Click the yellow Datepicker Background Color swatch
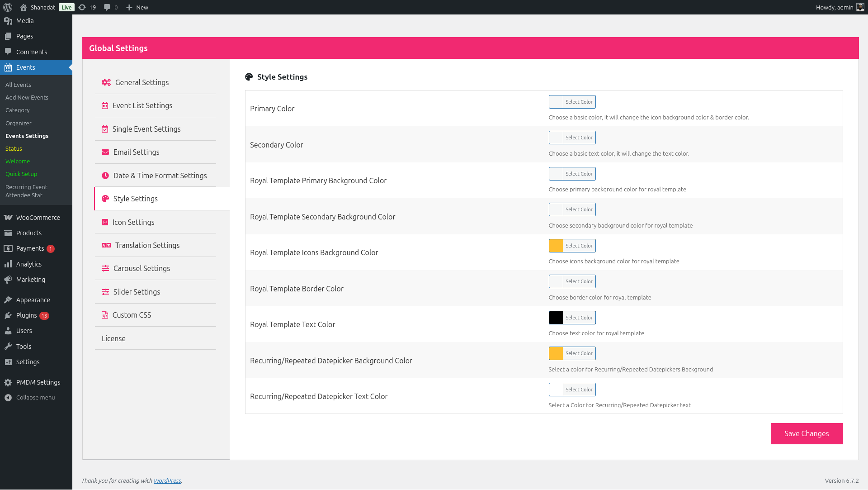 tap(556, 353)
